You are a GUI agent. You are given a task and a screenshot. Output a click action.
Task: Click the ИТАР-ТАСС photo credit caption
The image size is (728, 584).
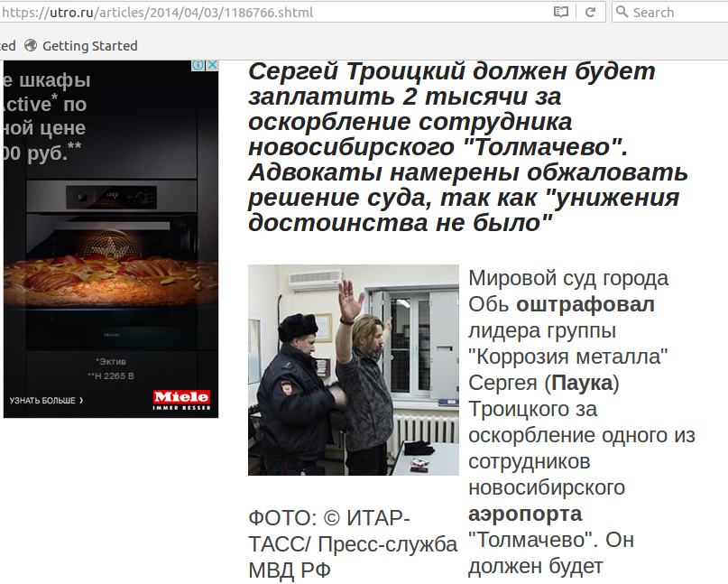click(352, 544)
